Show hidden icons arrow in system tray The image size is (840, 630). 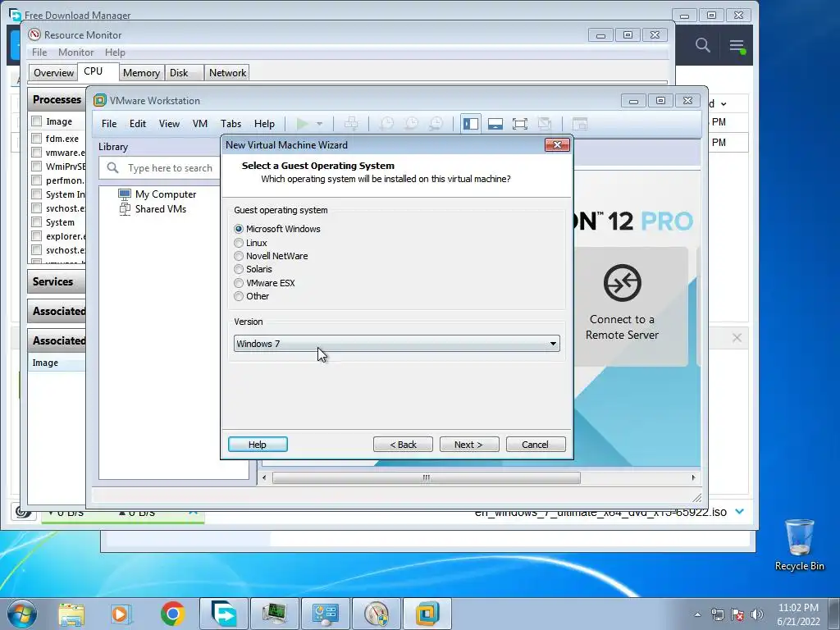pyautogui.click(x=697, y=614)
